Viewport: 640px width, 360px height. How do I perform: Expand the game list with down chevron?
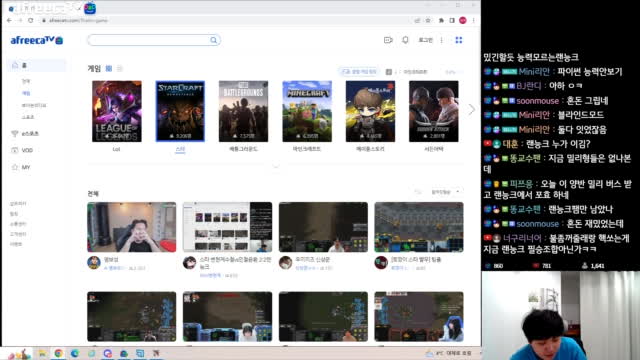(276, 167)
